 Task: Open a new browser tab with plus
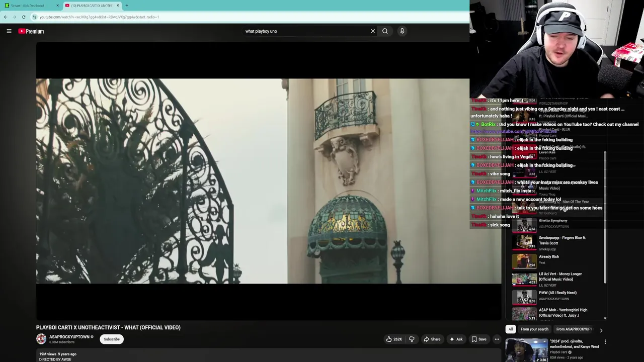coord(127,6)
